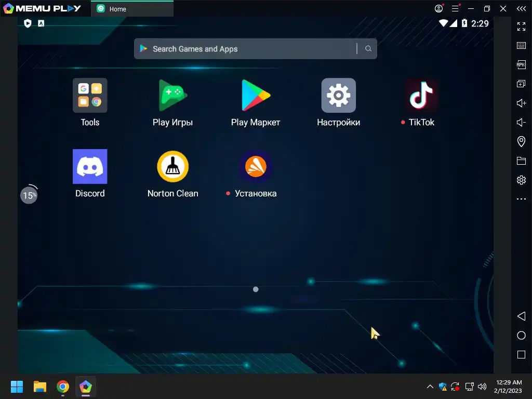Open the GPS location tool
The height and width of the screenshot is (399, 532).
coord(521,141)
